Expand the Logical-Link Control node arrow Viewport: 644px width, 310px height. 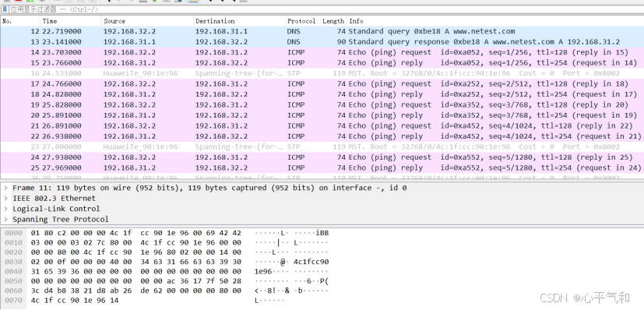tap(5, 209)
